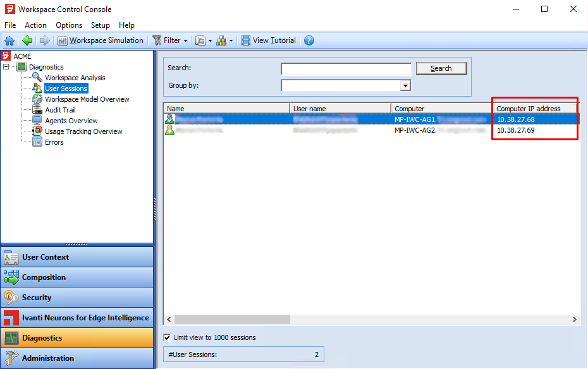Click the Agents Overview monitor icon

[x=37, y=120]
